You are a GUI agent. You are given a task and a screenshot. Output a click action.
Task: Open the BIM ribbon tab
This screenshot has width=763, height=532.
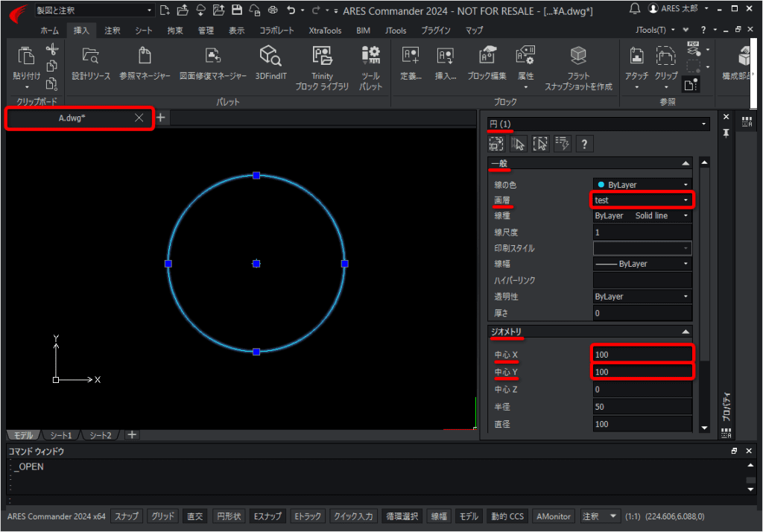(x=363, y=31)
